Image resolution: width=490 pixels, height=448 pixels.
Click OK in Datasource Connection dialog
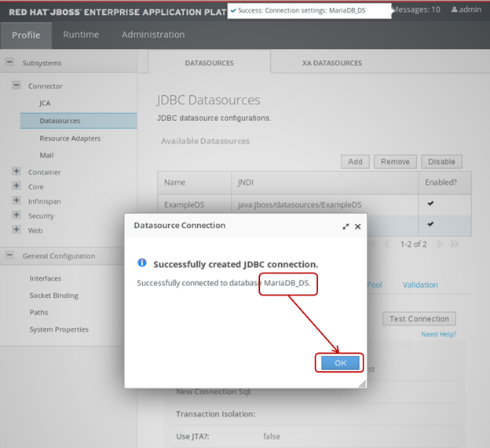[x=339, y=362]
